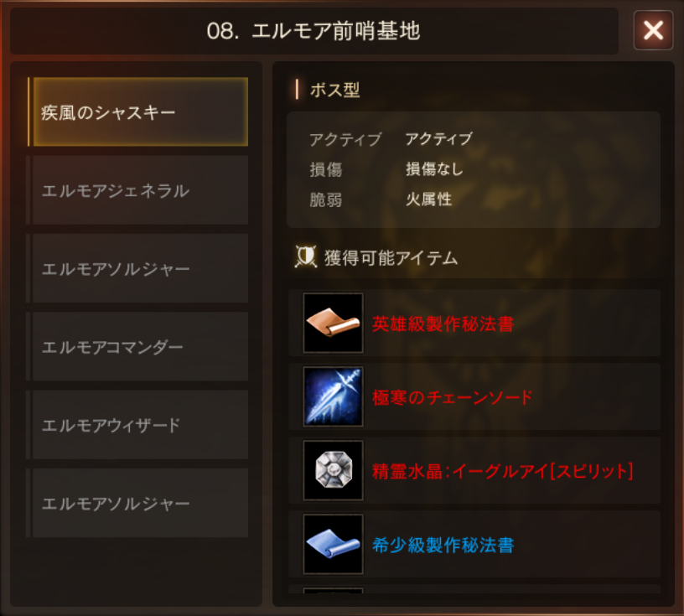
Task: Select エルモアコマンダー in the monster list
Action: click(x=137, y=346)
